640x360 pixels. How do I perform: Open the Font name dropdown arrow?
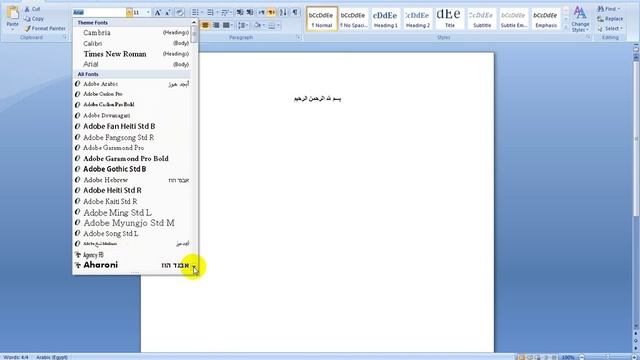[129, 13]
